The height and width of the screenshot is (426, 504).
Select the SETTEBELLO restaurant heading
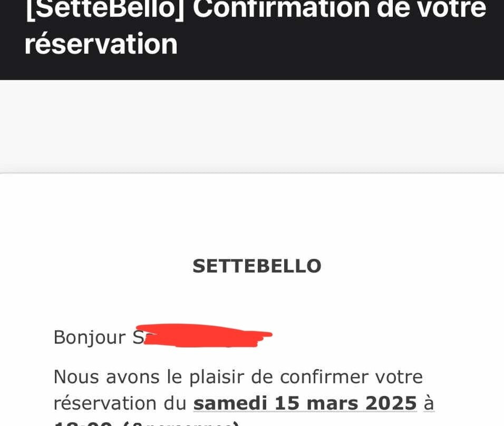(257, 266)
